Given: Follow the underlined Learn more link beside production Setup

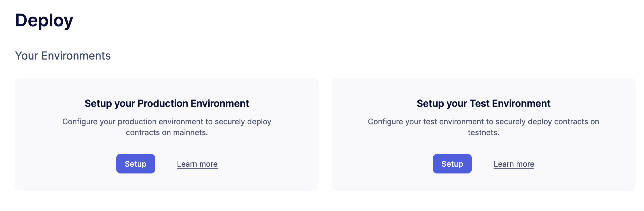Looking at the screenshot, I should click(197, 163).
